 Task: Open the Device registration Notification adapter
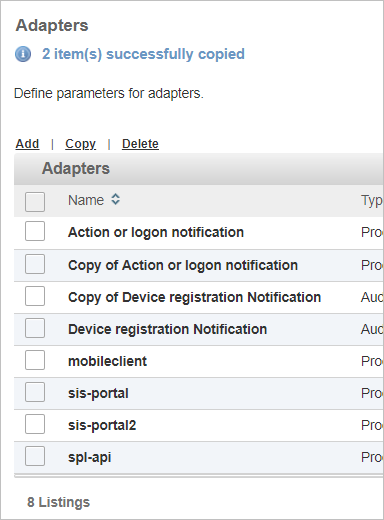click(167, 329)
